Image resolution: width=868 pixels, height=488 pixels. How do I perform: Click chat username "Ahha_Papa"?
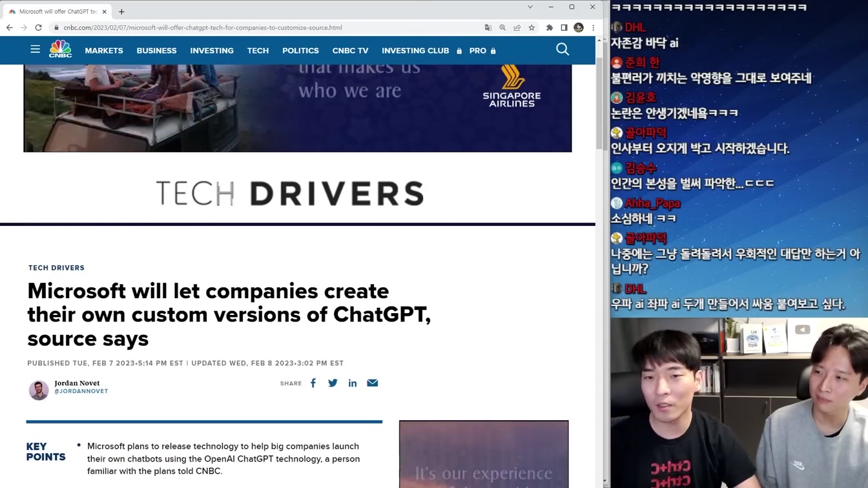coord(652,203)
